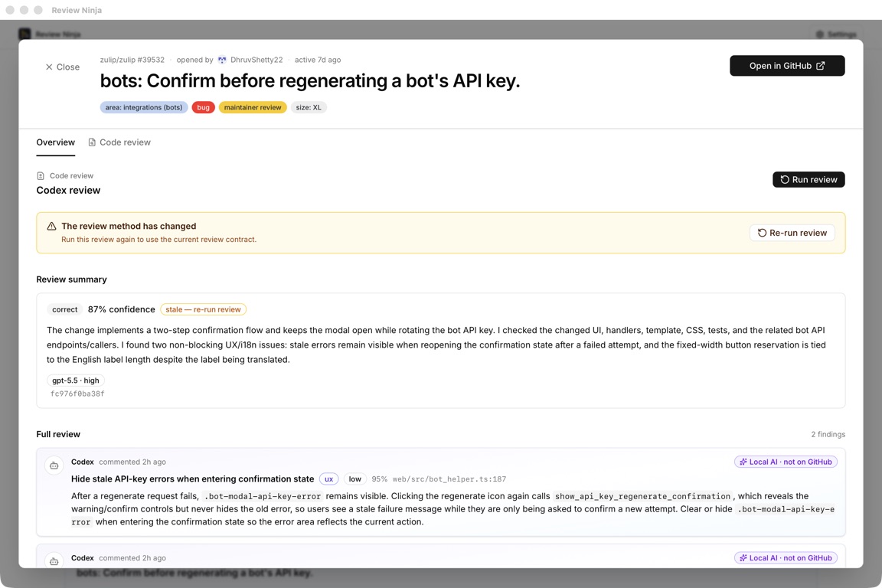Click the 95% confidence on first finding
The width and height of the screenshot is (882, 588).
click(380, 479)
